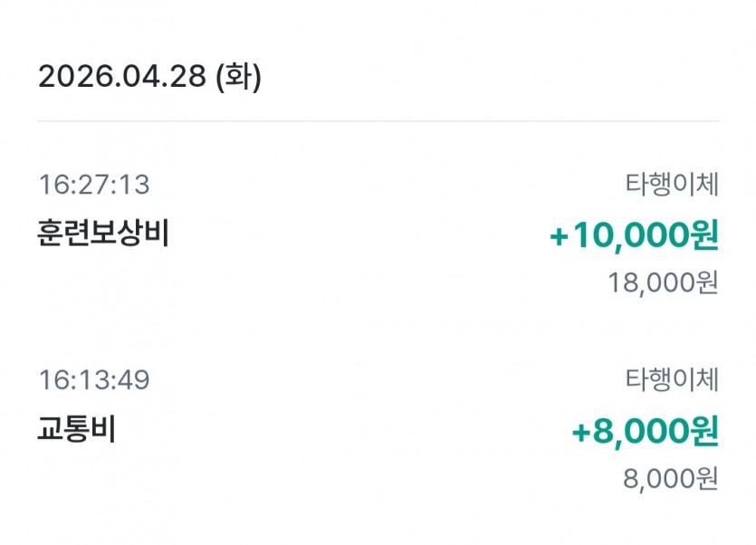Click the 원 character in 18,000원 balance
Screen dimensions: 756x545
[706, 282]
